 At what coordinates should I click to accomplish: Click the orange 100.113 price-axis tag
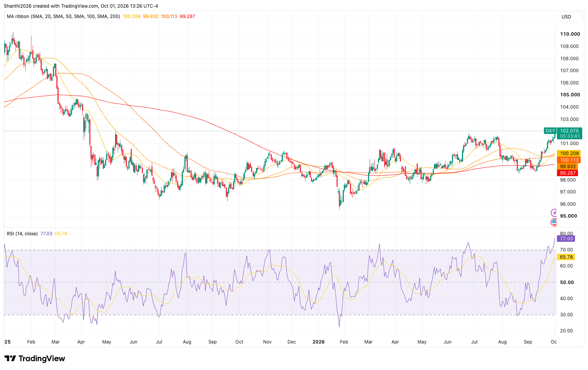pyautogui.click(x=569, y=160)
